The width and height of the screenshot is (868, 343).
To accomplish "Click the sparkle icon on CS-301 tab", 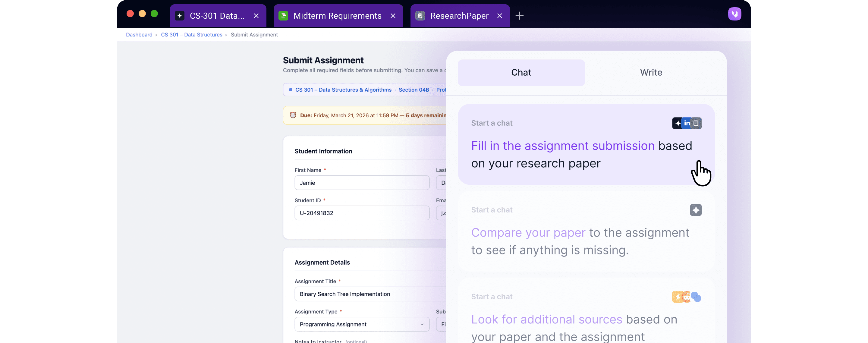I will point(180,16).
